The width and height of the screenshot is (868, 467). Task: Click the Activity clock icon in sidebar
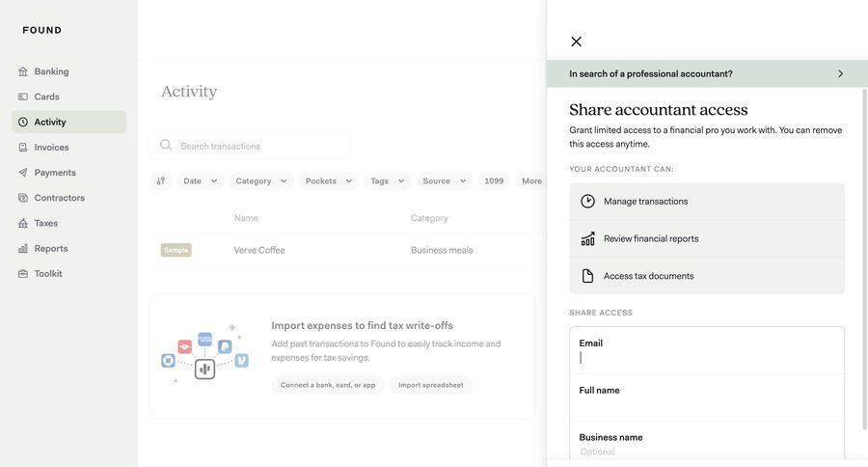[x=23, y=122]
